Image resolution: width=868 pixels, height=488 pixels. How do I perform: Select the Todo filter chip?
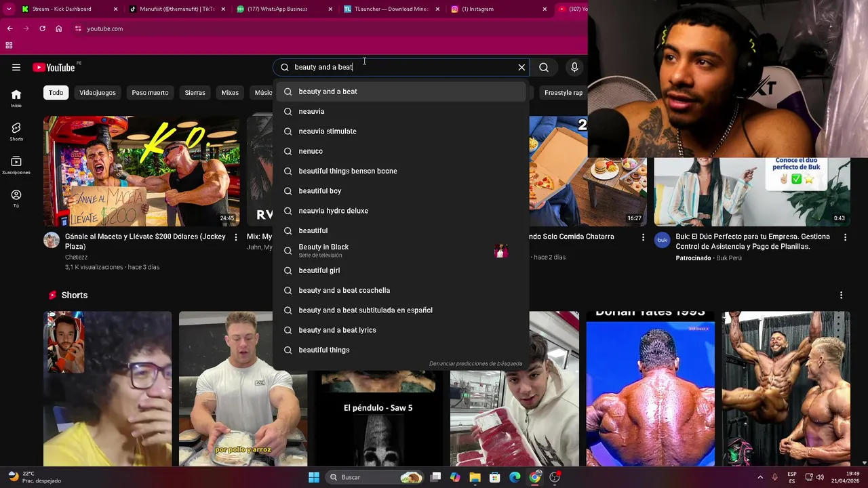coord(56,93)
